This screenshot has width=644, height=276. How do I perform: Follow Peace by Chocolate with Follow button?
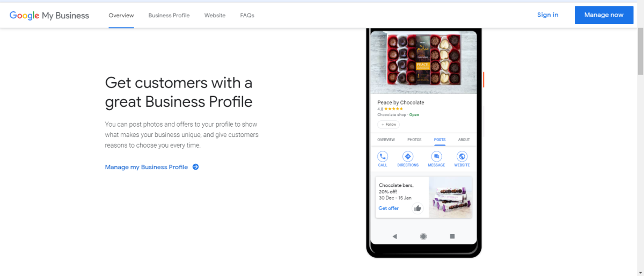click(x=389, y=125)
